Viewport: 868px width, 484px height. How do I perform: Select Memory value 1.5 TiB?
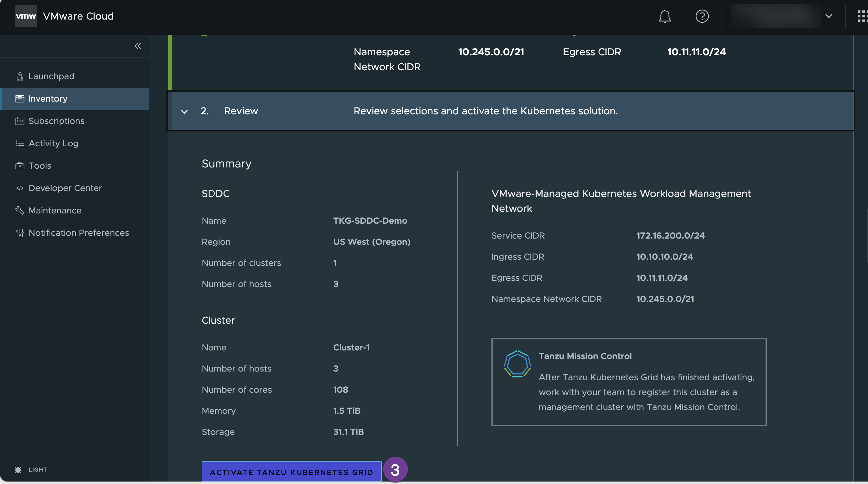click(347, 411)
